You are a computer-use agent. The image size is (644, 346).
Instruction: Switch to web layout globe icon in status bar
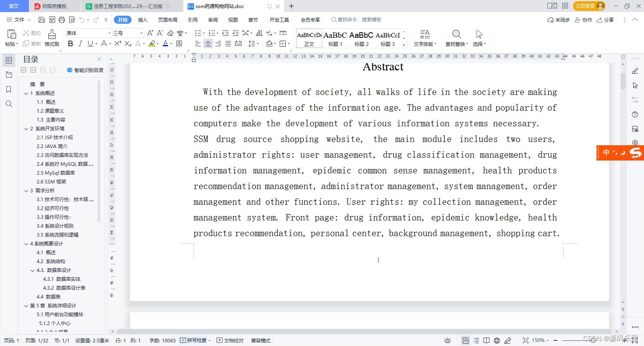tap(497, 340)
